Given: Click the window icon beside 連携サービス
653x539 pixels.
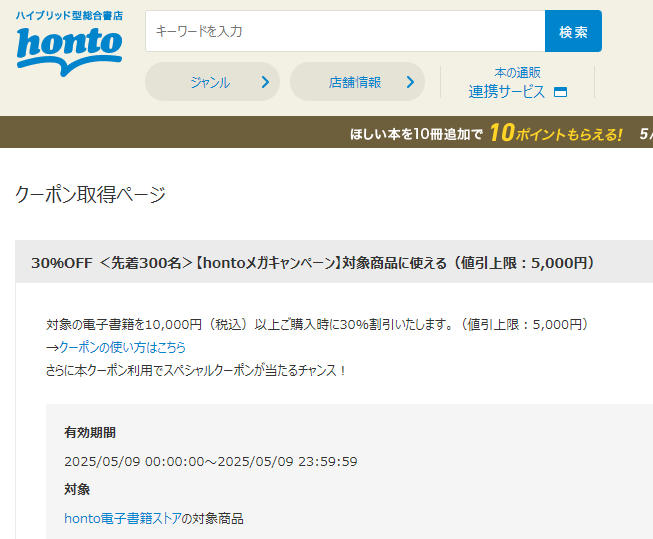Looking at the screenshot, I should point(561,92).
